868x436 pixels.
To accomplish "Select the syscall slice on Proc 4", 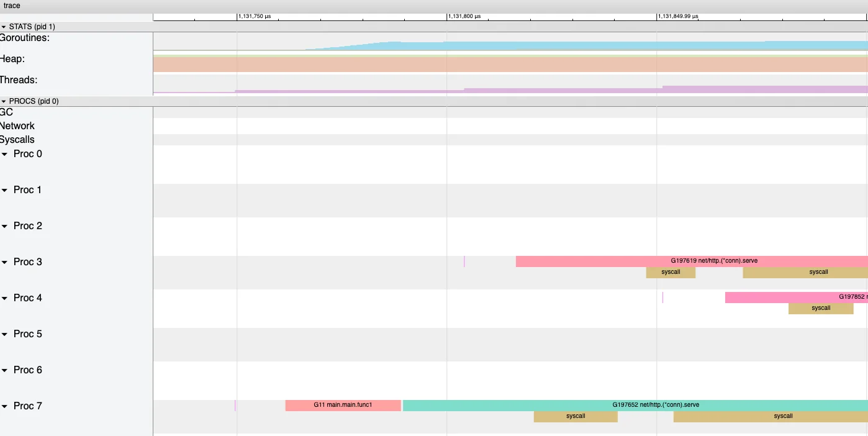I will tap(820, 308).
